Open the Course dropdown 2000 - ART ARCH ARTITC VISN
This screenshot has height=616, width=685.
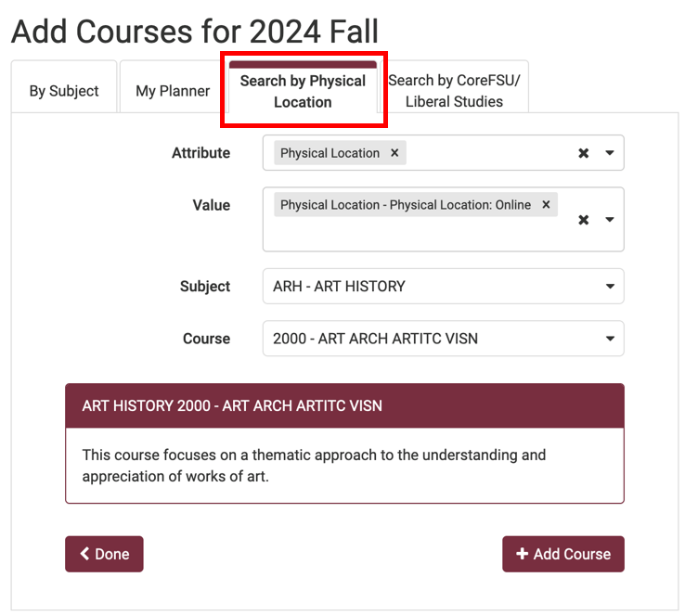tap(443, 339)
